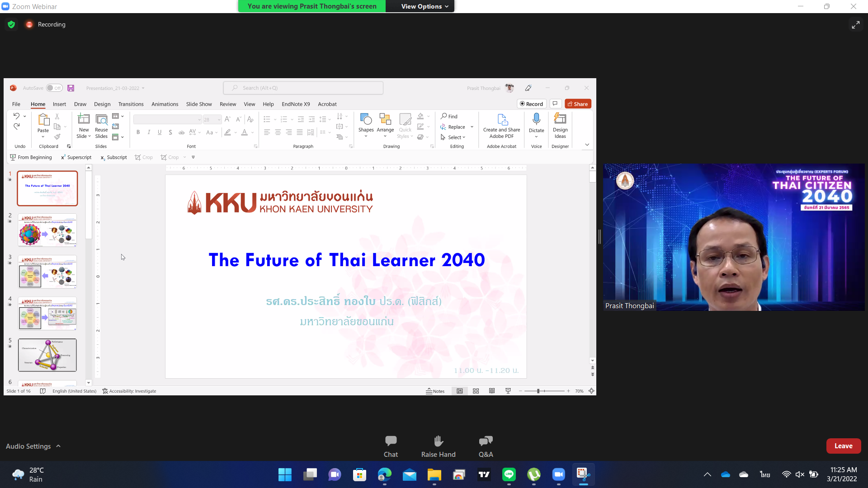Image resolution: width=868 pixels, height=488 pixels.
Task: Open the Slide Show ribbon tab
Action: coord(199,104)
